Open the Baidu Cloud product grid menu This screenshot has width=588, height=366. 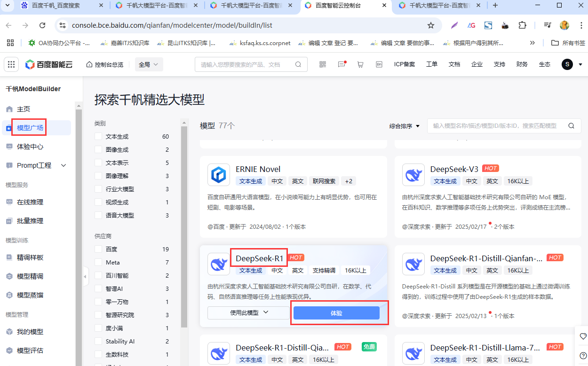pos(12,64)
